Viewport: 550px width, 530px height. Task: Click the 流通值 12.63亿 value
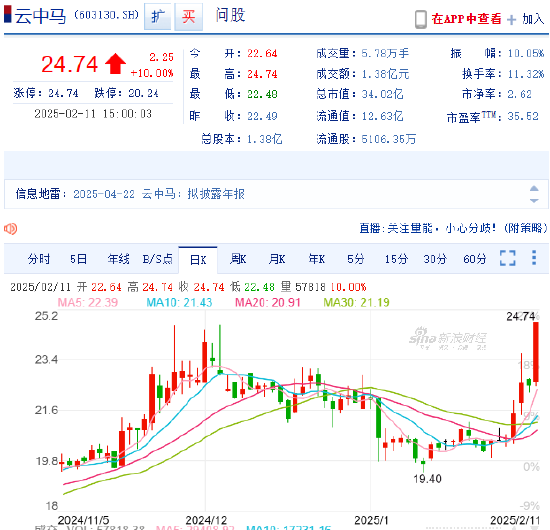click(x=382, y=116)
